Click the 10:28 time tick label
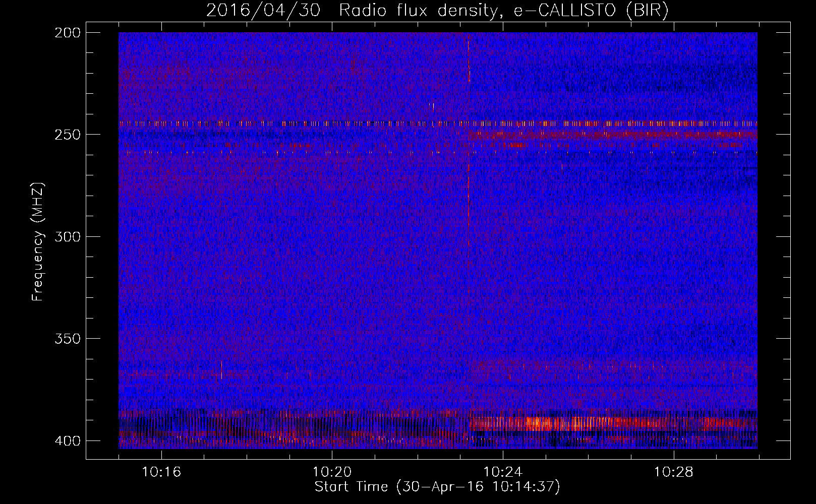Viewport: 816px width, 504px height. coord(674,472)
